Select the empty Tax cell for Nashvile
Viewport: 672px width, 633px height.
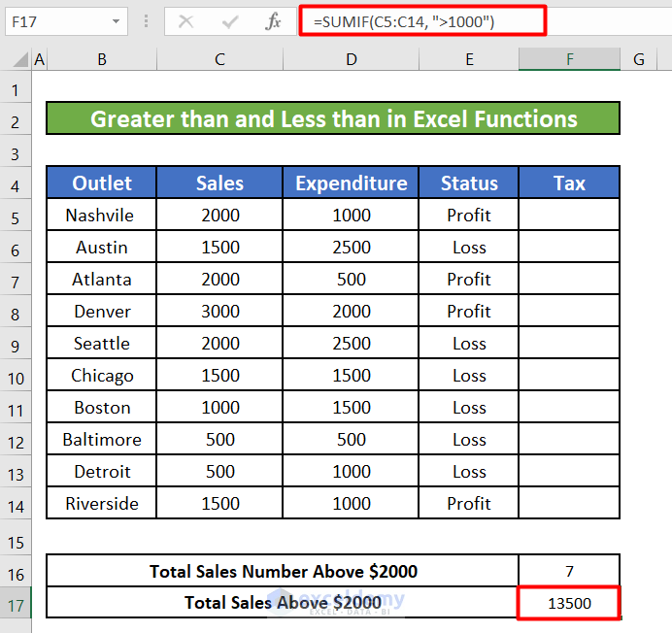(569, 215)
